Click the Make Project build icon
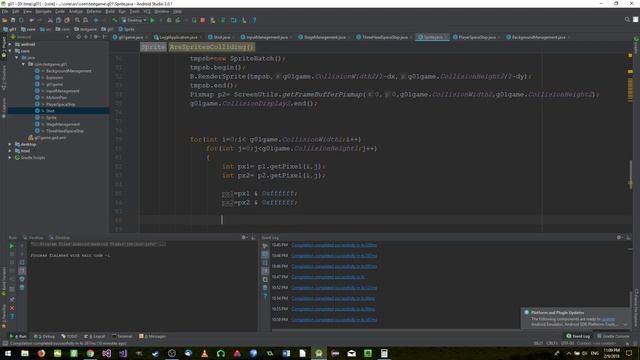 115,20
